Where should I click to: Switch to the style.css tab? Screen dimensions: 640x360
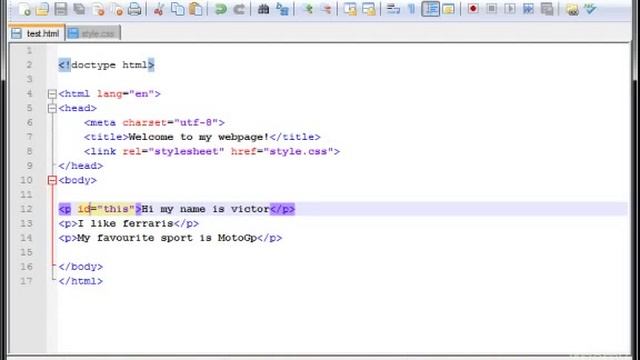pos(93,33)
